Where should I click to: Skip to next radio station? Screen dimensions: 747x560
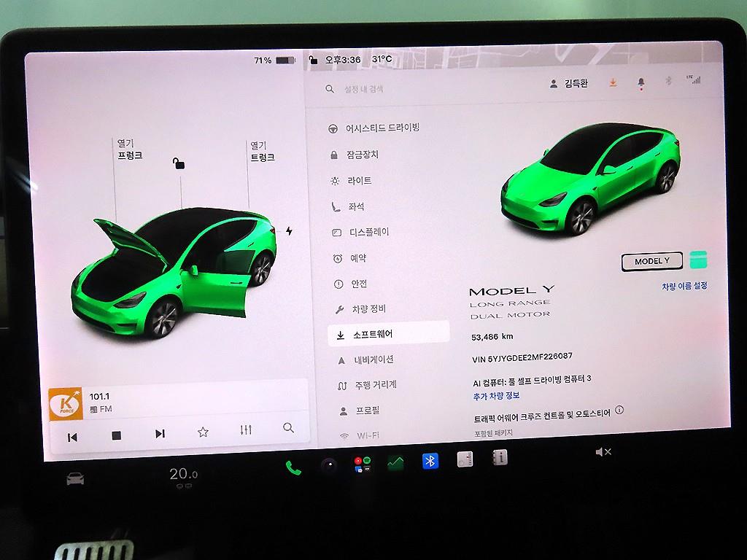pos(160,433)
